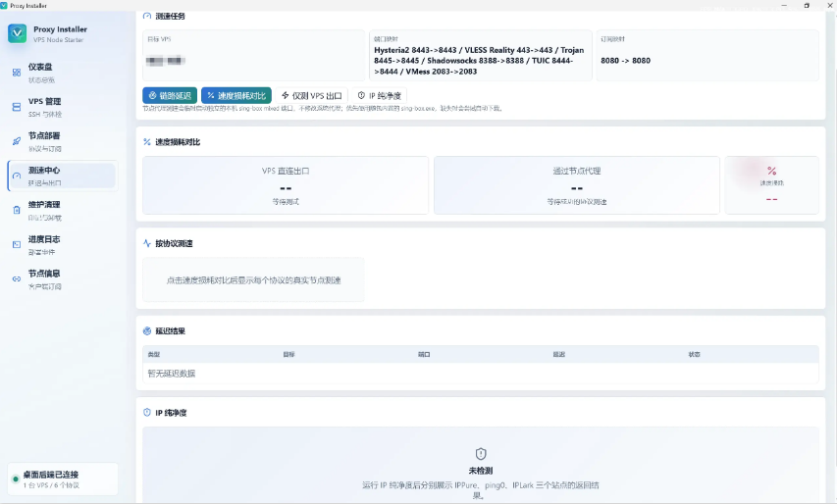837x504 pixels.
Task: Click the round icon beside 延迟结果
Action: (x=147, y=331)
